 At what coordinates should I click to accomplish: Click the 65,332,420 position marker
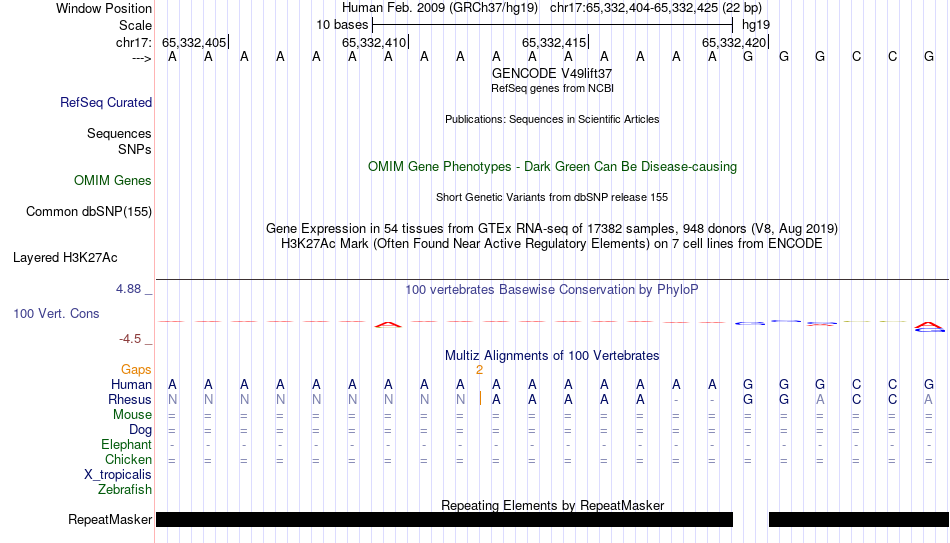click(735, 42)
